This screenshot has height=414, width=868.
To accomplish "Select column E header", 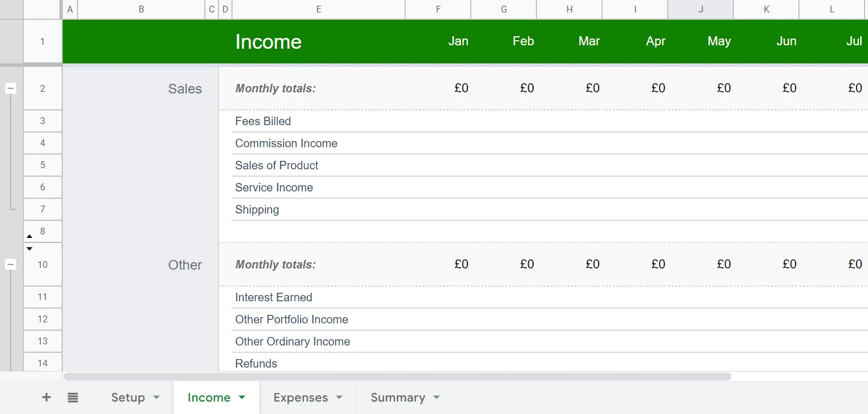I will 319,9.
